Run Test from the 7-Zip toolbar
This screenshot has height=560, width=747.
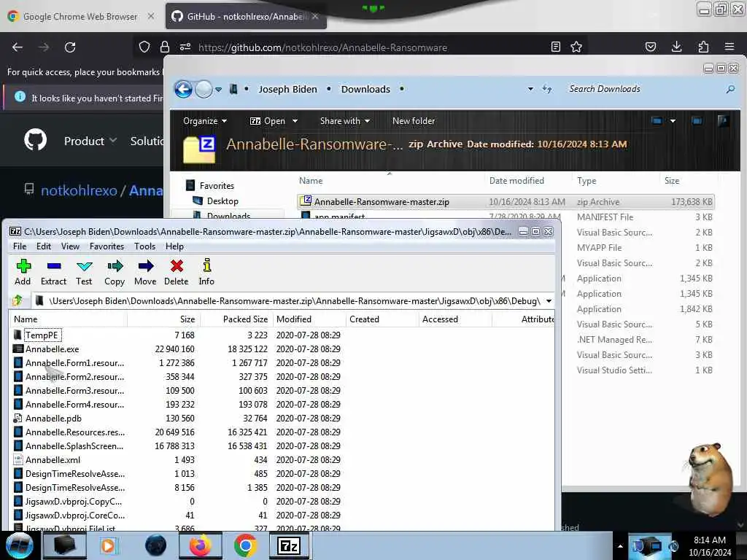click(x=84, y=273)
